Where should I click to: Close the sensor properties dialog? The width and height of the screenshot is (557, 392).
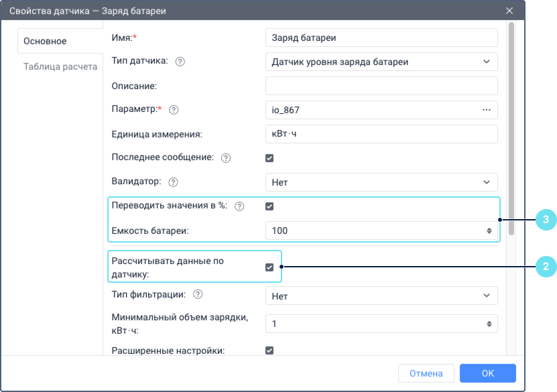tap(509, 11)
